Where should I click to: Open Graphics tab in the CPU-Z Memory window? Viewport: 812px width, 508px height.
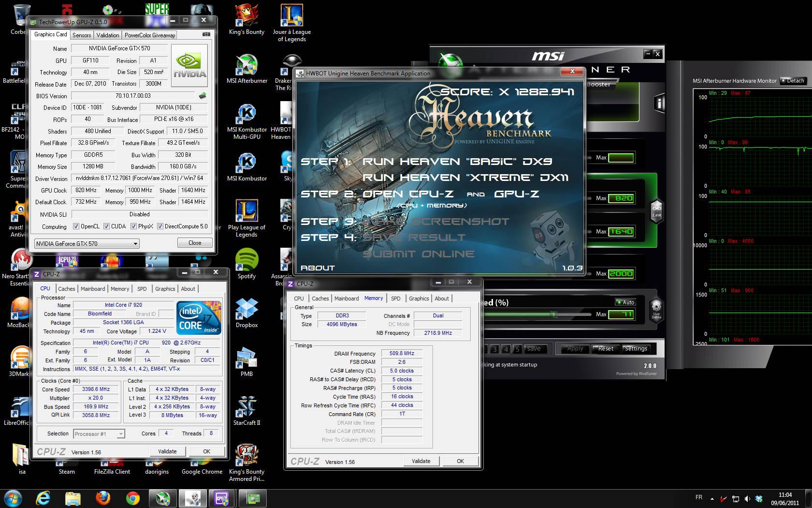419,299
